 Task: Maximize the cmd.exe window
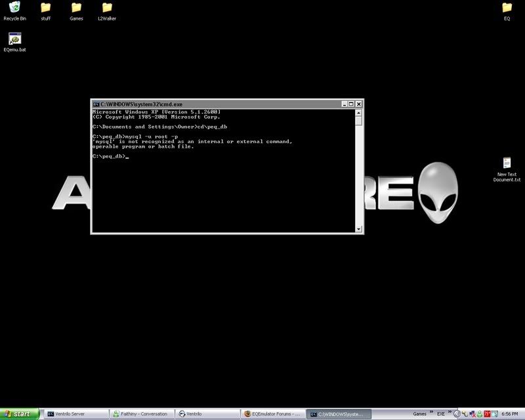351,104
